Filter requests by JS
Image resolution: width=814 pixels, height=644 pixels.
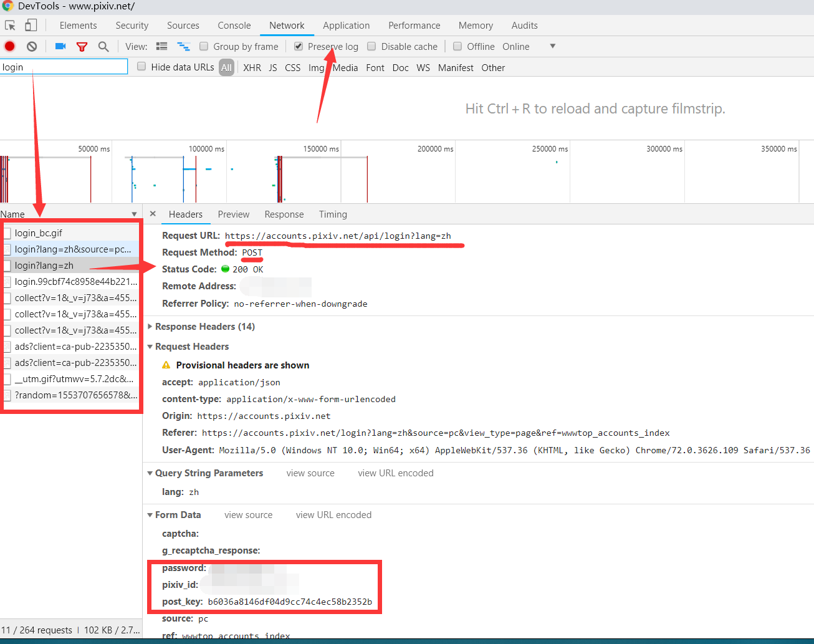(x=273, y=67)
